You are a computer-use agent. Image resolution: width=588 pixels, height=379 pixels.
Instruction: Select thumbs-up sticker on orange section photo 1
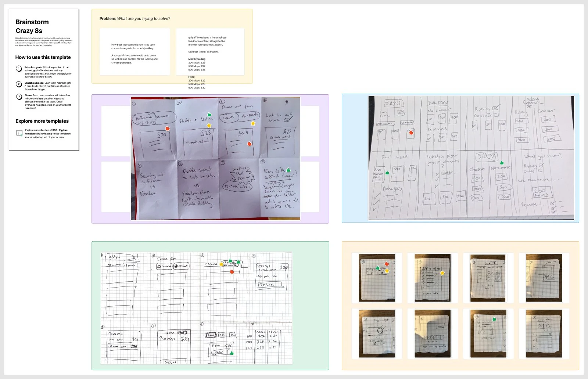click(x=377, y=268)
